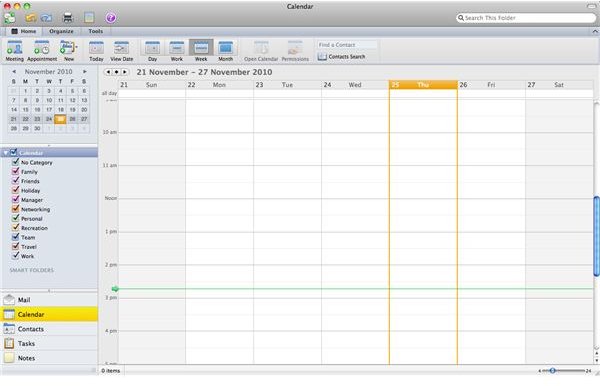Screen dimensions: 600x386
Task: Switch to Day view
Action: point(152,51)
